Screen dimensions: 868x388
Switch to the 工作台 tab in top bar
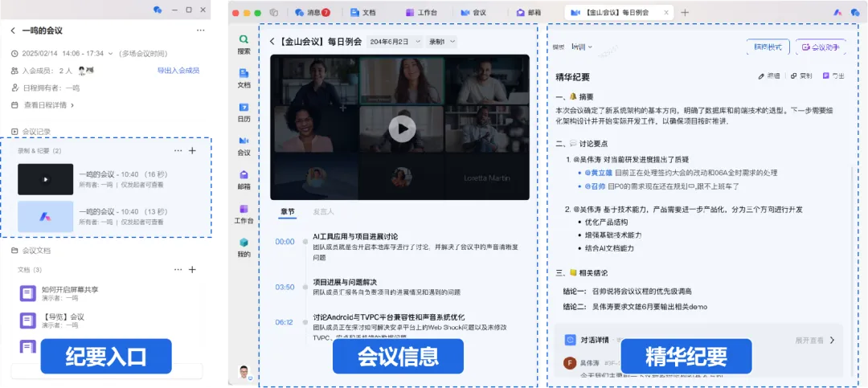point(422,12)
